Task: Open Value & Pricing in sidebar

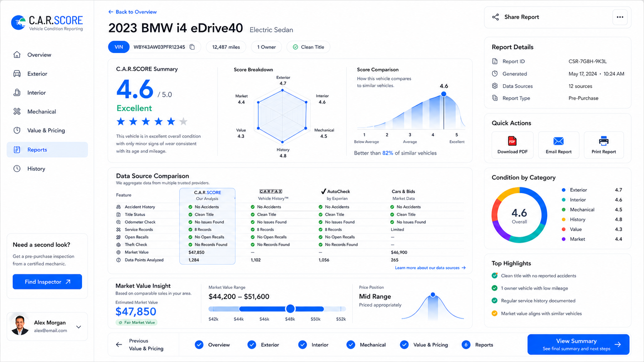Action: [47, 130]
